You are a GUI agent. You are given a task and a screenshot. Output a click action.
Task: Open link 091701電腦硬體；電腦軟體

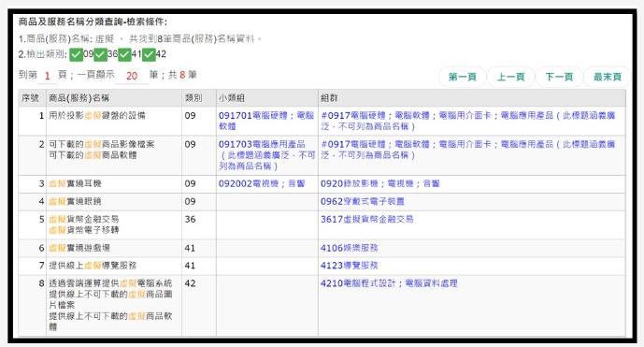click(265, 121)
